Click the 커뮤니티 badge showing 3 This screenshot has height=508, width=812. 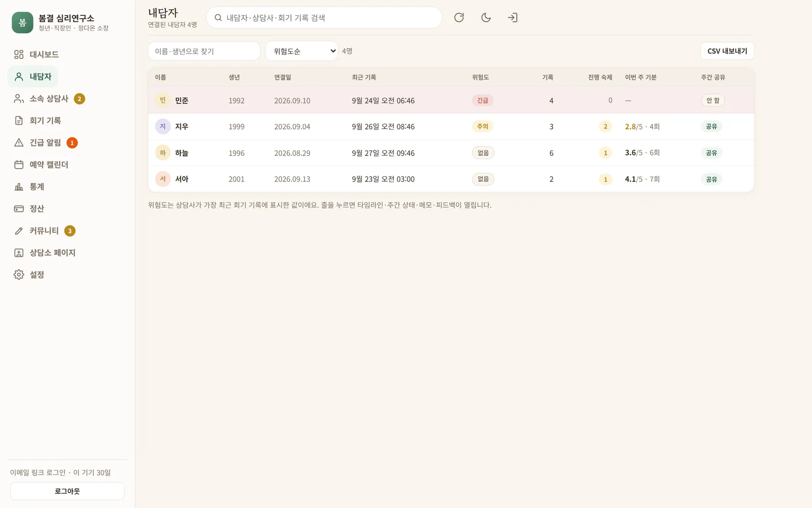(70, 231)
